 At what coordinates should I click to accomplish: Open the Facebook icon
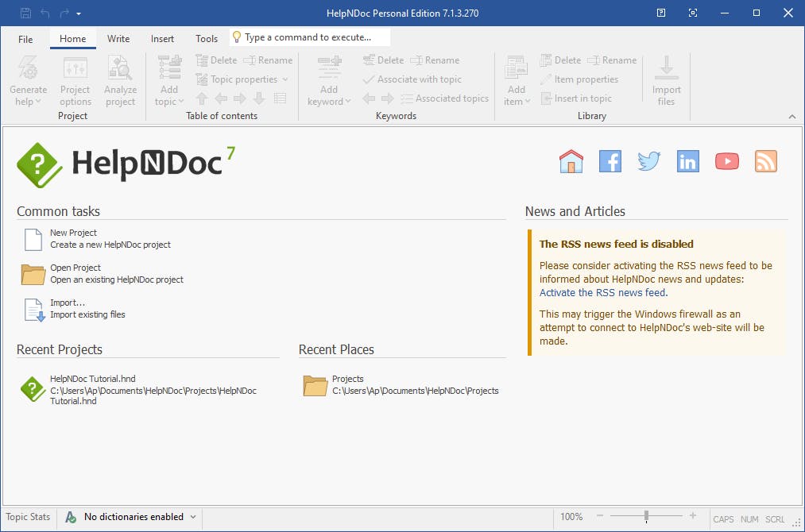(x=610, y=161)
